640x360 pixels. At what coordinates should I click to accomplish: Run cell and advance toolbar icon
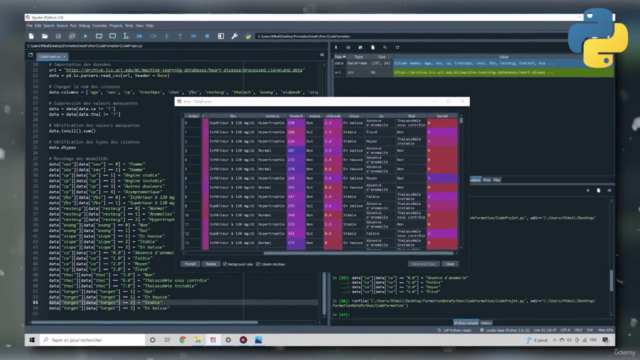pyautogui.click(x=112, y=36)
